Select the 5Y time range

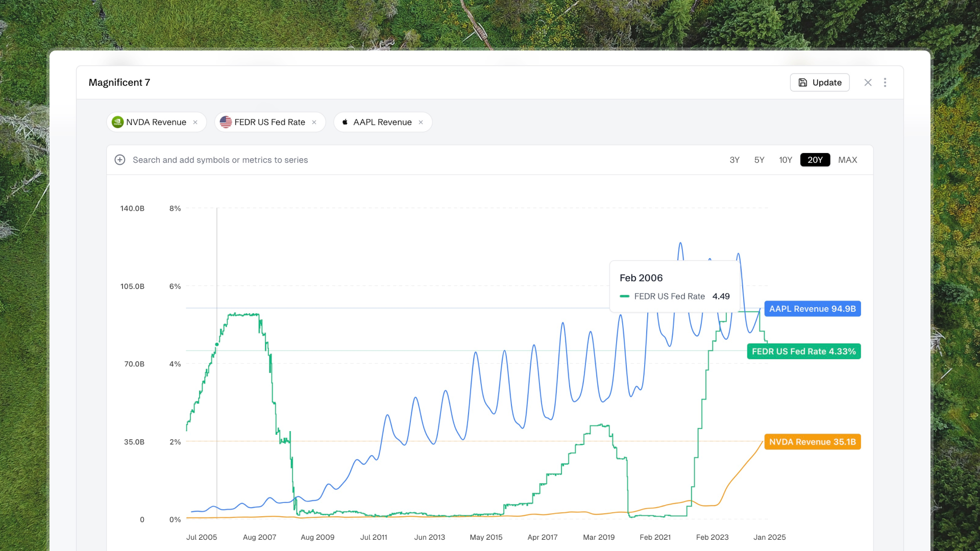coord(759,160)
